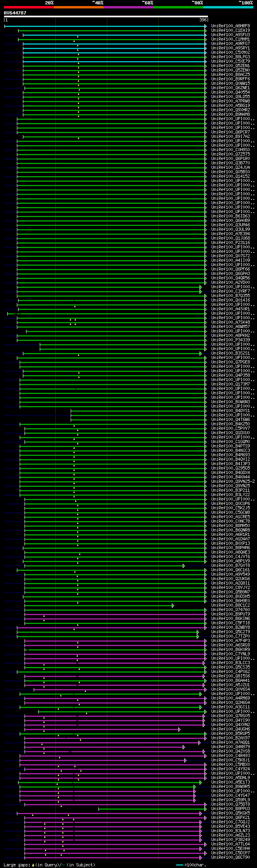This screenshot has width=257, height=868.
Task: Select the UniRef100_Q4N979 label
Action: (230, 747)
